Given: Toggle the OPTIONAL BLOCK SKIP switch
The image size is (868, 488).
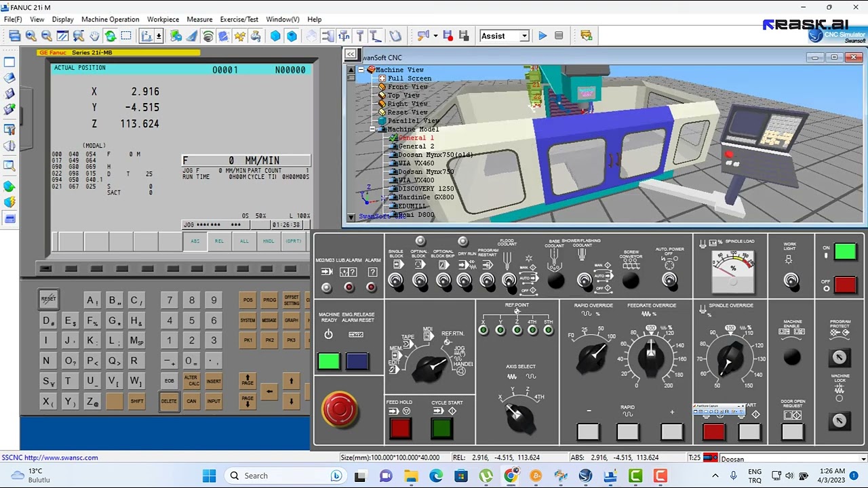Looking at the screenshot, I should pyautogui.click(x=443, y=281).
